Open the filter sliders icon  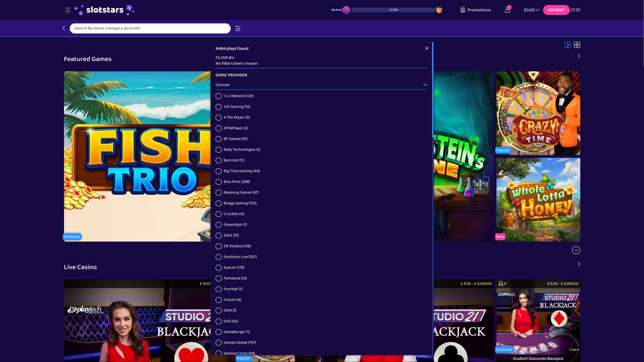click(238, 28)
